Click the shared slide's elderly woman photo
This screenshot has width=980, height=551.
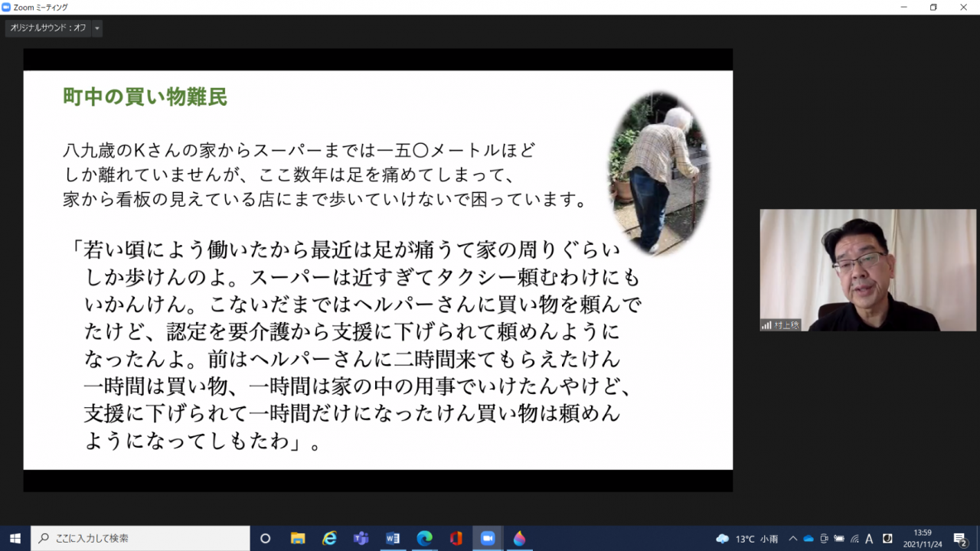pos(658,174)
